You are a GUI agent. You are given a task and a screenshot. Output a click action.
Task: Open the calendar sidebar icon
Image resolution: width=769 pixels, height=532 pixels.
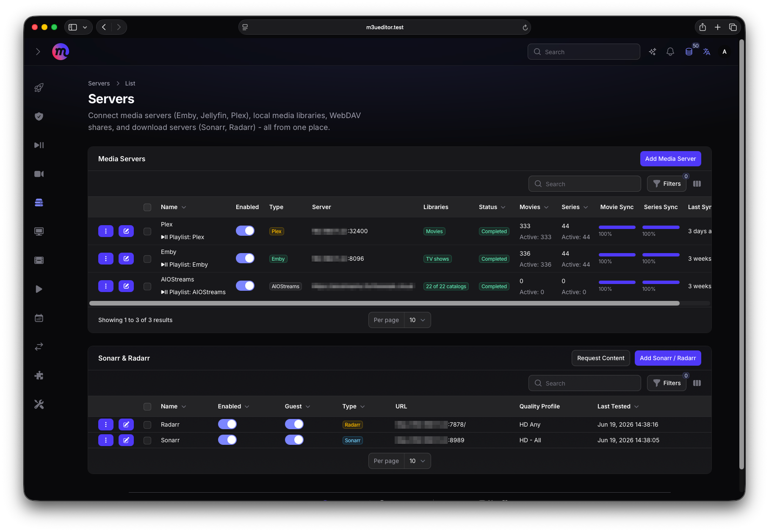click(39, 318)
